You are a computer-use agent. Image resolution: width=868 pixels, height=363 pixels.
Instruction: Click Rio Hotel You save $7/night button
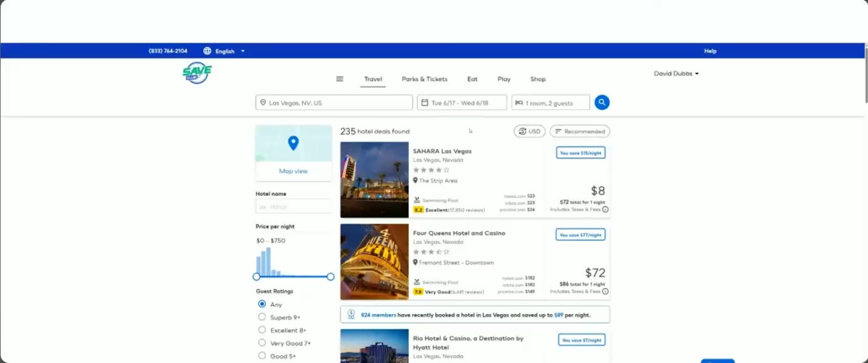tap(582, 340)
